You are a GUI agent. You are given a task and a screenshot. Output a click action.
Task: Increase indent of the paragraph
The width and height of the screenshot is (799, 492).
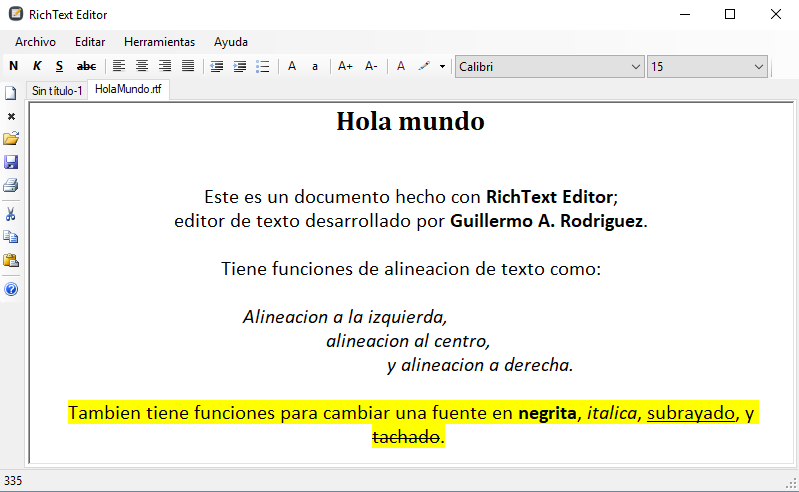239,66
